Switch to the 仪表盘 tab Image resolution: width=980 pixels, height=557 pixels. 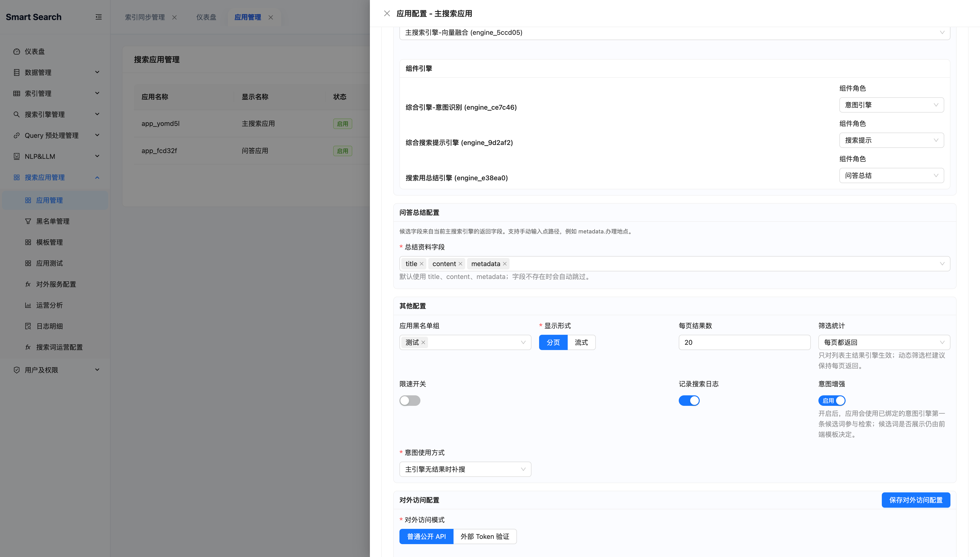(x=206, y=17)
